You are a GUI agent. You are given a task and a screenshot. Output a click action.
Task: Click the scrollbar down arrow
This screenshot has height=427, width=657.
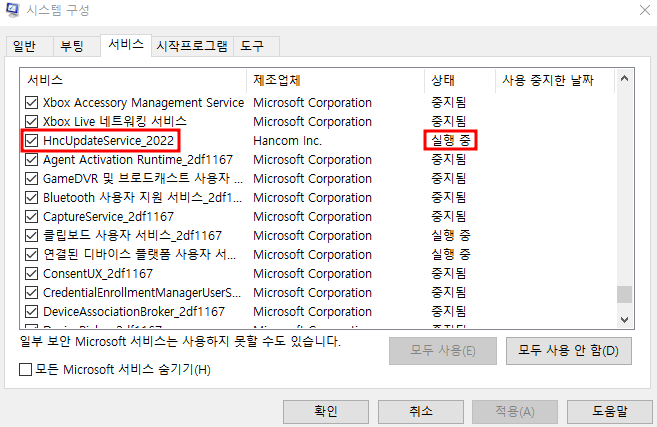pyautogui.click(x=624, y=320)
